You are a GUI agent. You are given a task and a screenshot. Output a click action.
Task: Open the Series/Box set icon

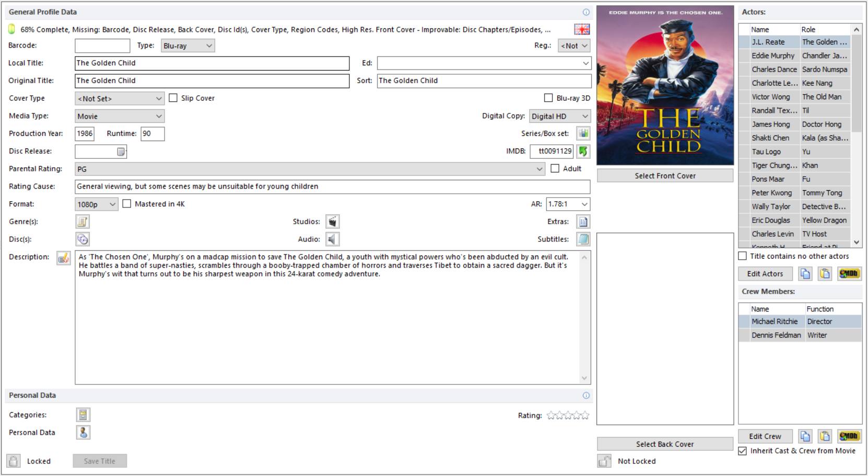(x=583, y=133)
